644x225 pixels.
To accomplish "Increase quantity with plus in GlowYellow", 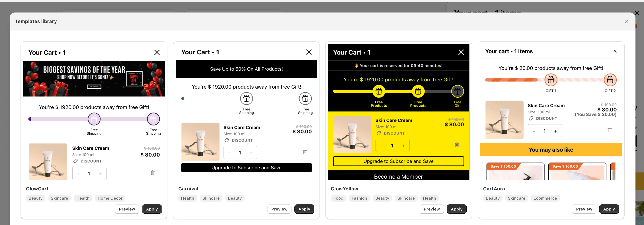I will (x=403, y=146).
